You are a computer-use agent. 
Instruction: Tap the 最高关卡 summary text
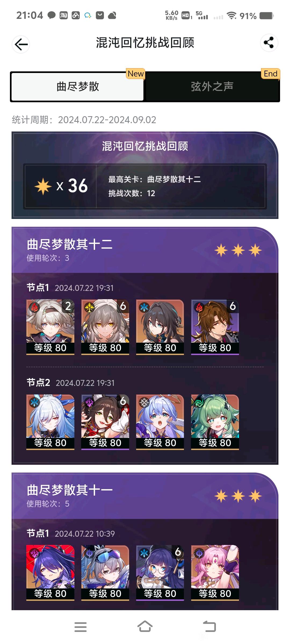[x=154, y=179]
